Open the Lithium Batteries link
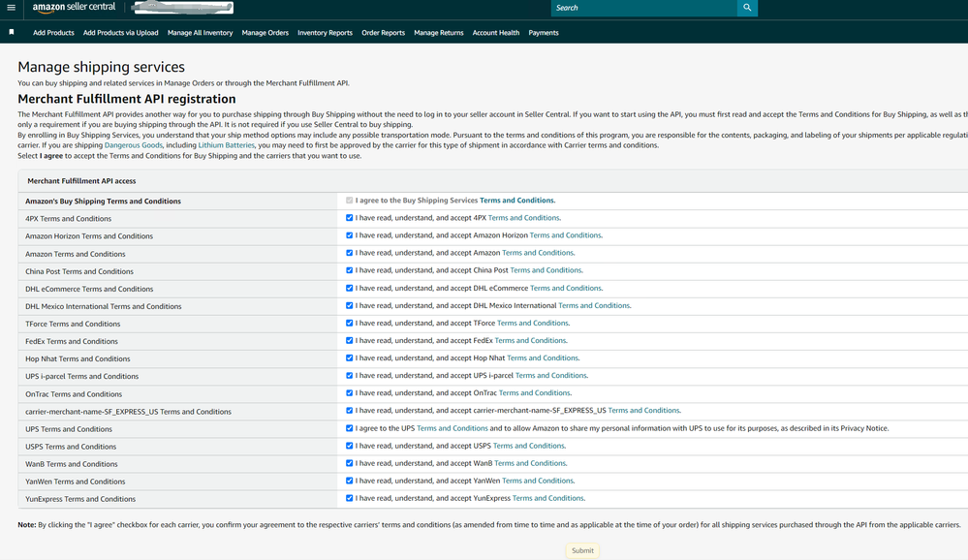 pyautogui.click(x=224, y=145)
